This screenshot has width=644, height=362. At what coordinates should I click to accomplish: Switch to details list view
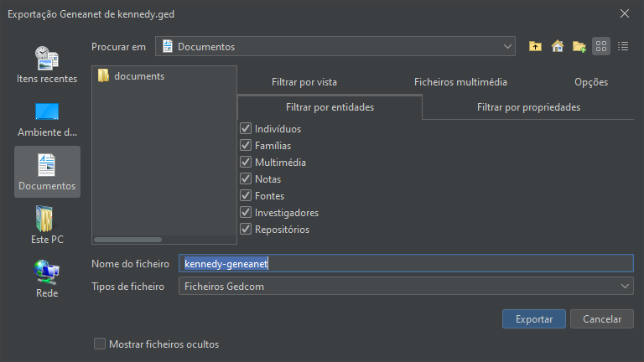tap(623, 46)
